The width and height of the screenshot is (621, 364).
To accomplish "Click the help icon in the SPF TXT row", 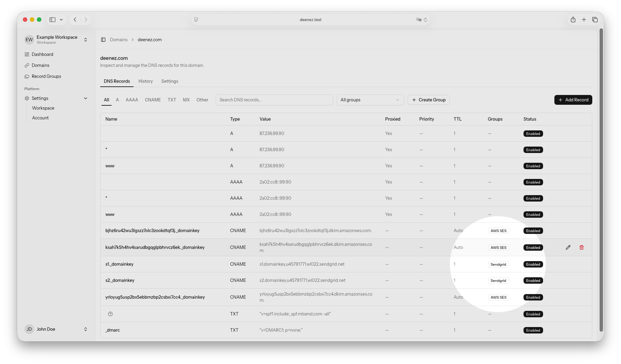I will (110, 314).
